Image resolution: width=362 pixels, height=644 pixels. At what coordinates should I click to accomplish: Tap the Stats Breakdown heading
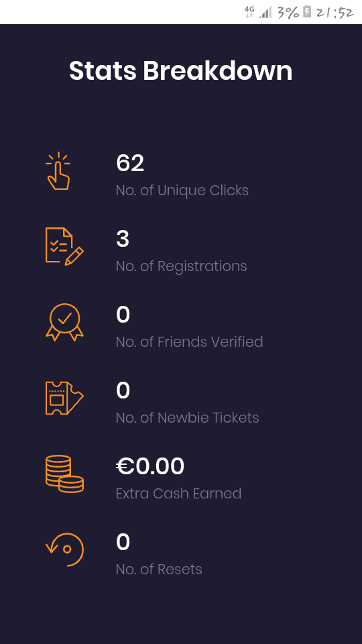point(180,70)
